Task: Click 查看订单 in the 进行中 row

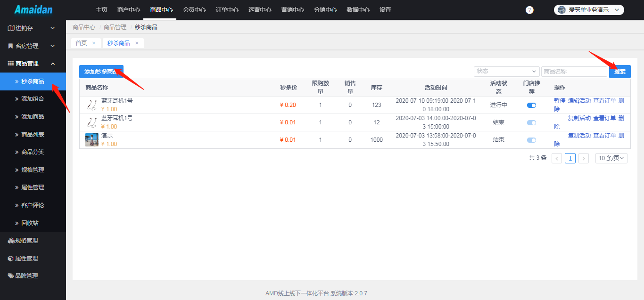Action: (x=604, y=101)
